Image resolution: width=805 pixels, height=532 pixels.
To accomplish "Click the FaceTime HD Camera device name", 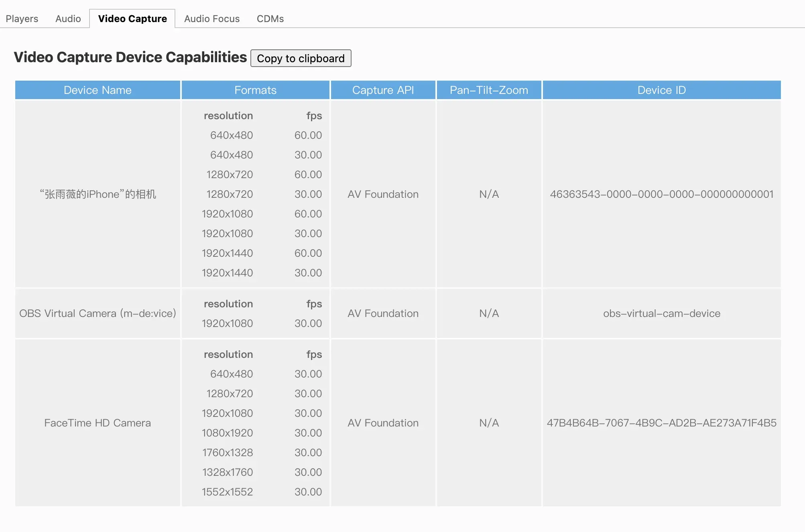I will 98,423.
